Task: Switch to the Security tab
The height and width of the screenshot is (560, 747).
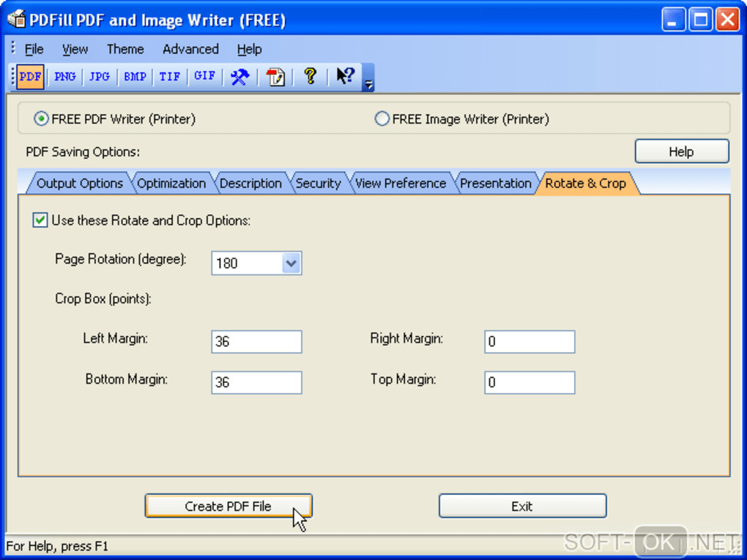Action: point(319,183)
